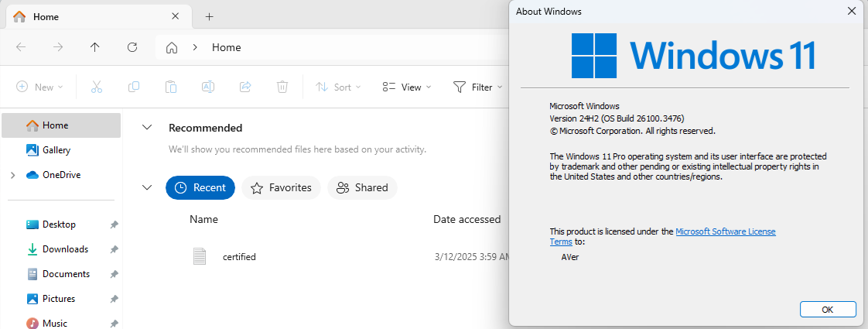Switch to the Shared tab
This screenshot has width=868, height=329.
coord(363,188)
